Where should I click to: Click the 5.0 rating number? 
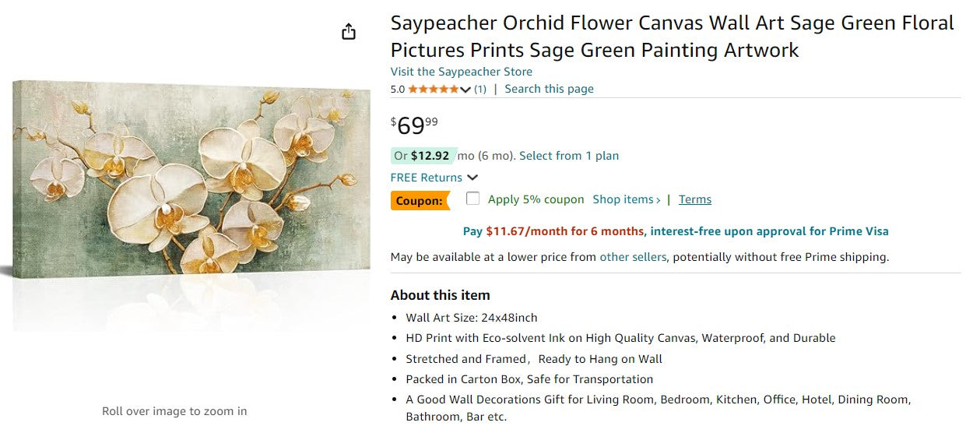coord(397,90)
